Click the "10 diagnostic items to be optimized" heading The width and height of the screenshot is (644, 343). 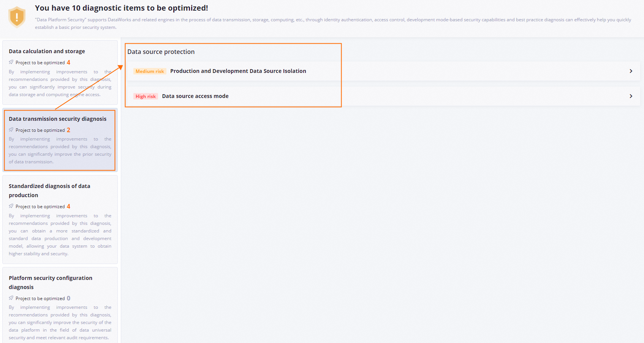tap(122, 8)
